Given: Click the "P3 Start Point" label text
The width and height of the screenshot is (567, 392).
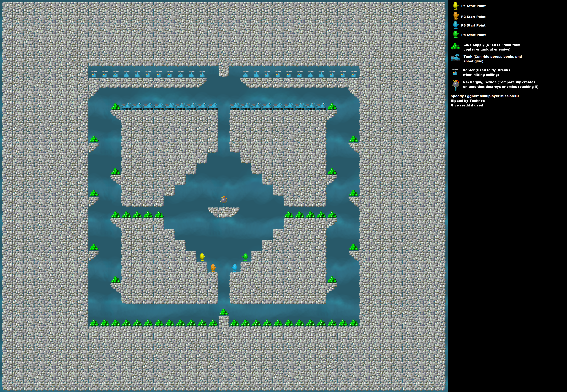Looking at the screenshot, I should tap(473, 25).
